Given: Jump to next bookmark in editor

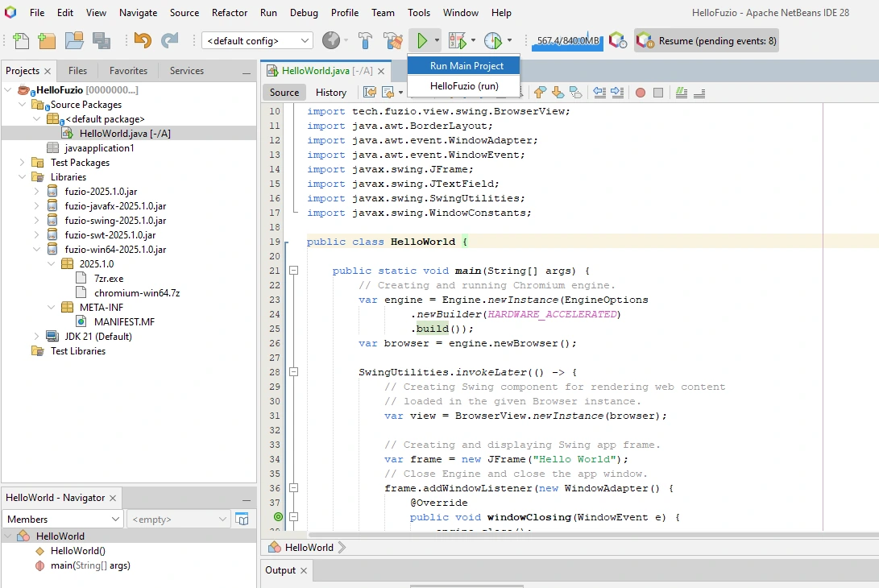Looking at the screenshot, I should point(558,93).
